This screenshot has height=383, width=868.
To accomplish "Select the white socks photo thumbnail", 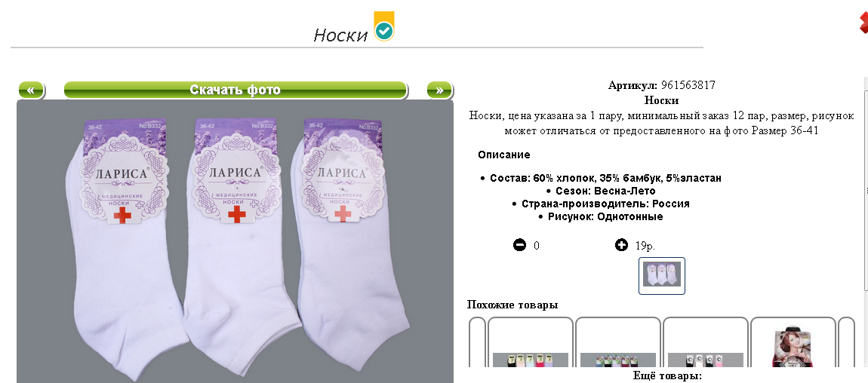I will tap(661, 275).
